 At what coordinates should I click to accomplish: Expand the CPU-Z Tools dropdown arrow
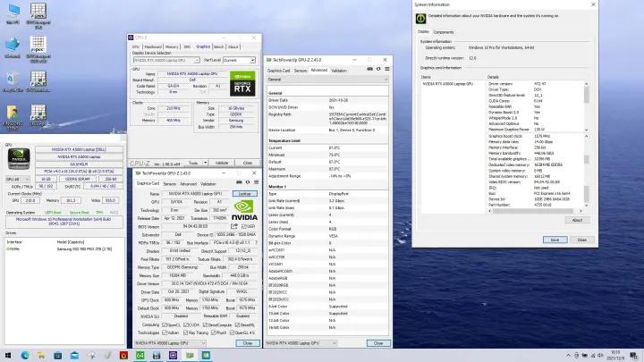(x=206, y=163)
